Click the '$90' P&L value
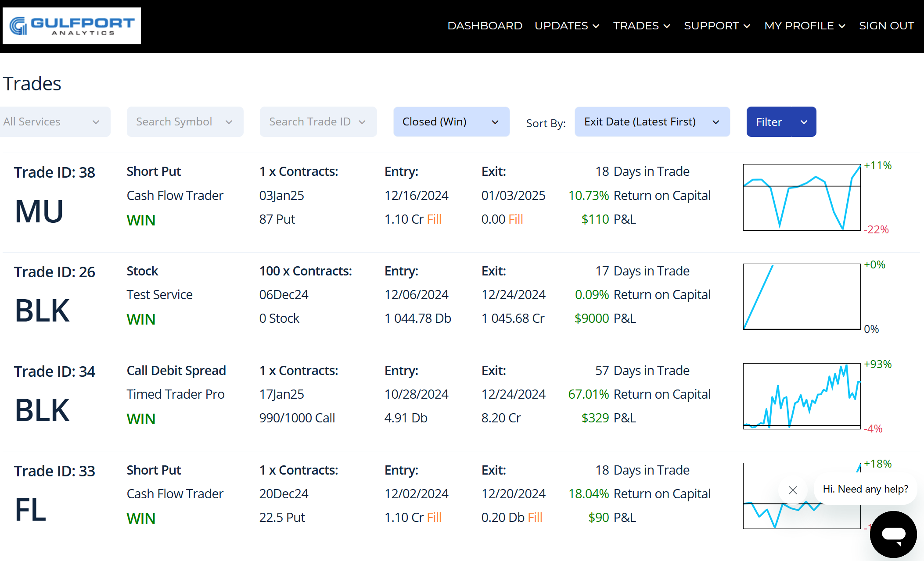Screen dimensions: 924x561 (598, 518)
